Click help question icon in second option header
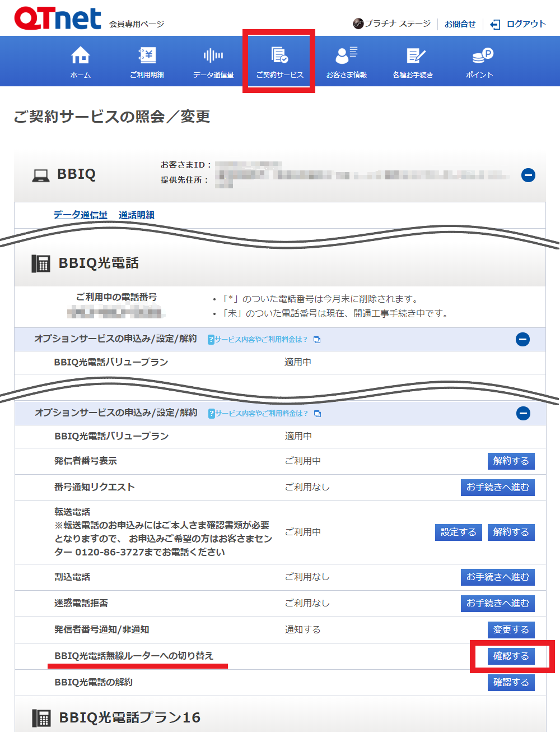 coord(212,414)
